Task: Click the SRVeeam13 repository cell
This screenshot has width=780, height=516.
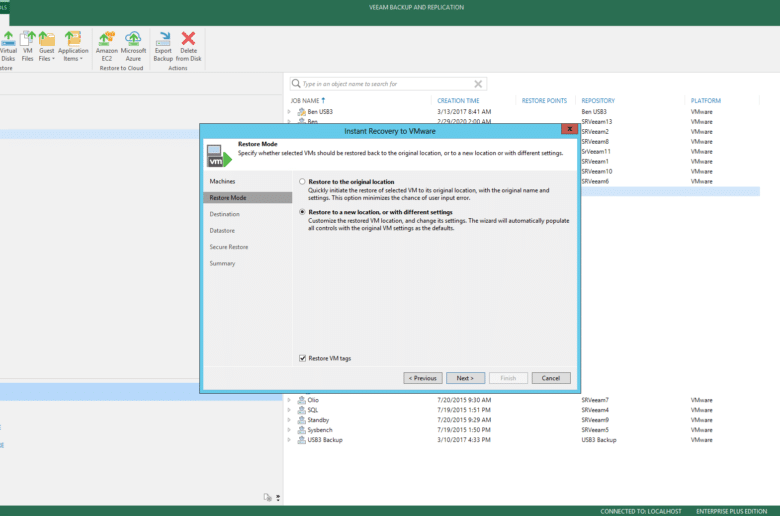Action: tap(597, 121)
